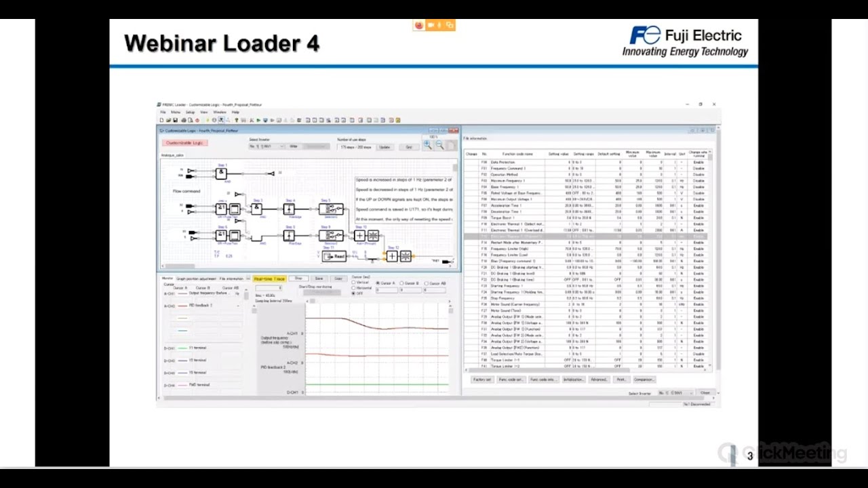Select the 'Torque Boost 1' table row

pyautogui.click(x=587, y=218)
